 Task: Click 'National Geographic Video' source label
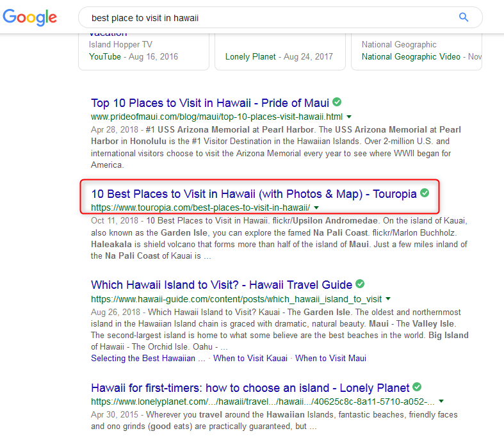[411, 57]
